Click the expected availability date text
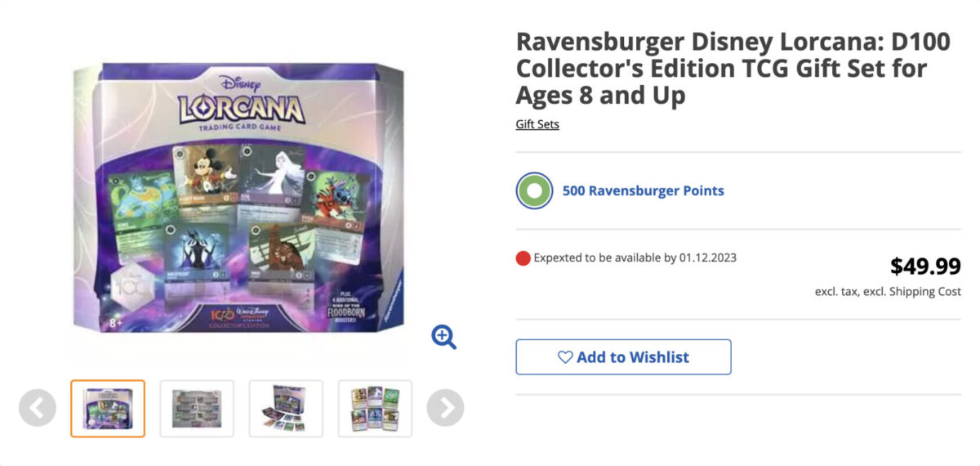The height and width of the screenshot is (466, 980). pyautogui.click(x=635, y=258)
